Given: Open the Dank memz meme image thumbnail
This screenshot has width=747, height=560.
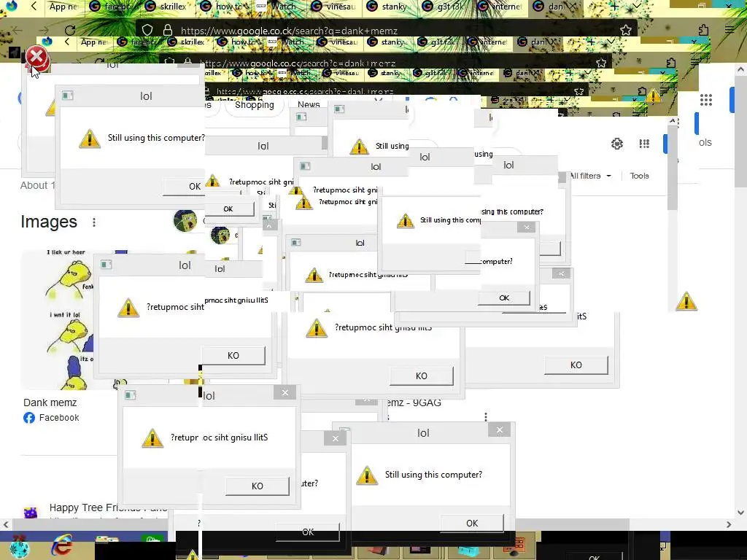Looking at the screenshot, I should 57,319.
